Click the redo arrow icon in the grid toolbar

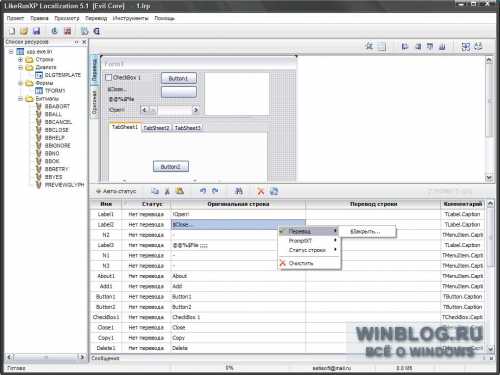[x=215, y=191]
